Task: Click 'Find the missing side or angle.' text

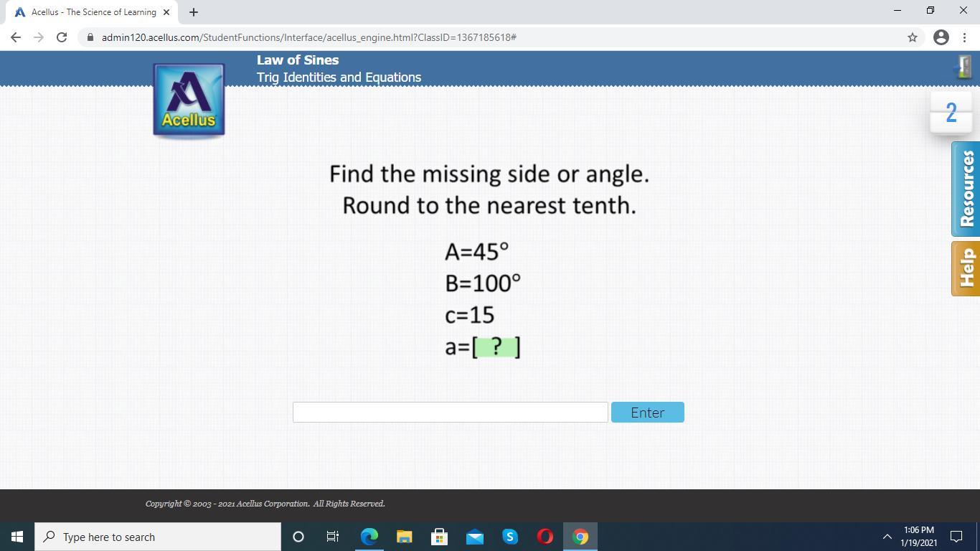Action: coord(489,174)
